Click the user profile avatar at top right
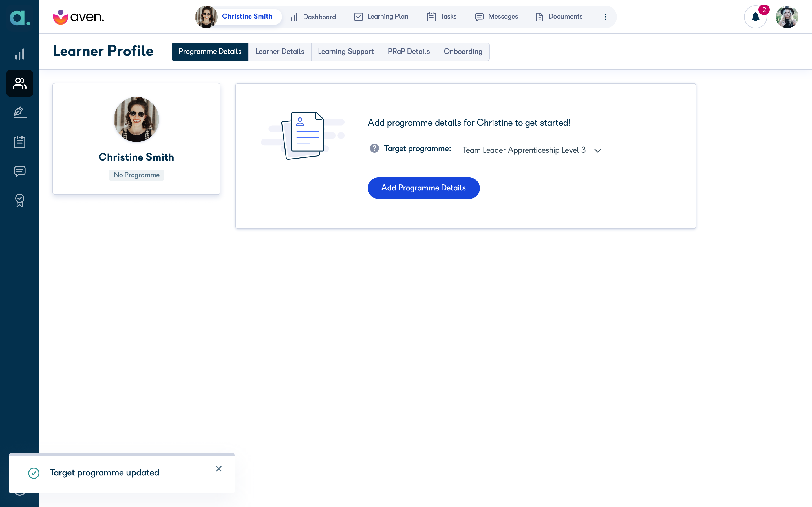 pyautogui.click(x=787, y=17)
